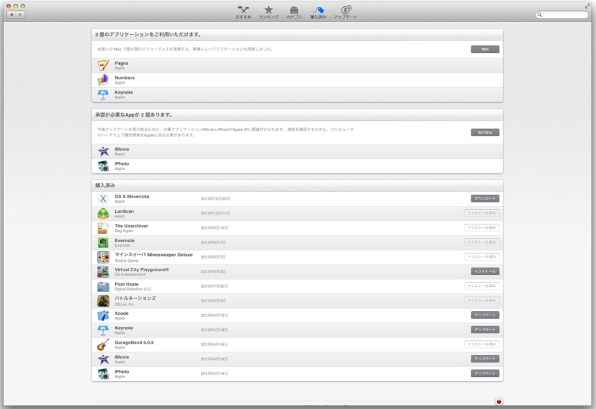Click The Unarchiver app icon
This screenshot has width=596, height=409.
[103, 228]
